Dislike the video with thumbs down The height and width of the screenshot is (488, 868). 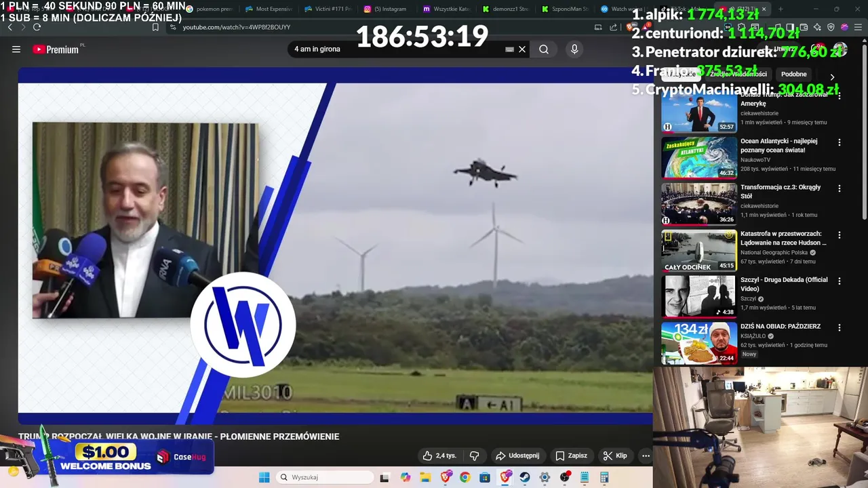pos(475,455)
